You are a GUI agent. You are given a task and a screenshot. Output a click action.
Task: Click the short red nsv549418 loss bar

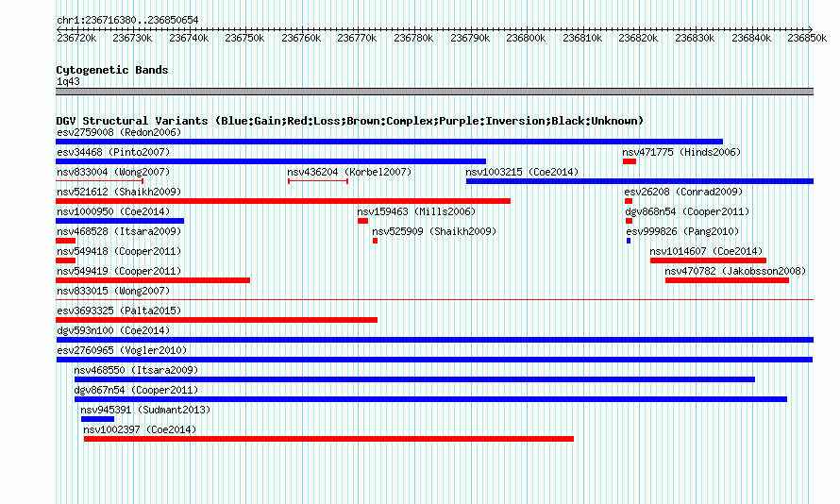click(x=65, y=260)
